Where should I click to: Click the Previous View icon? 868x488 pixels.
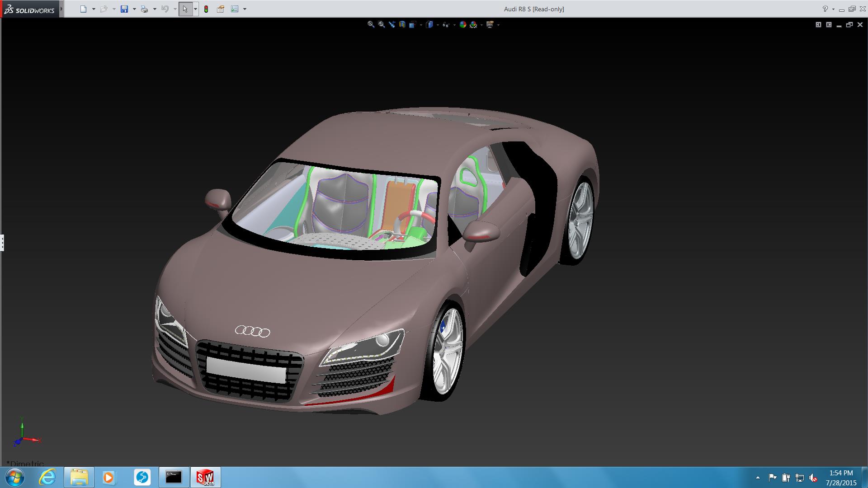click(x=392, y=24)
